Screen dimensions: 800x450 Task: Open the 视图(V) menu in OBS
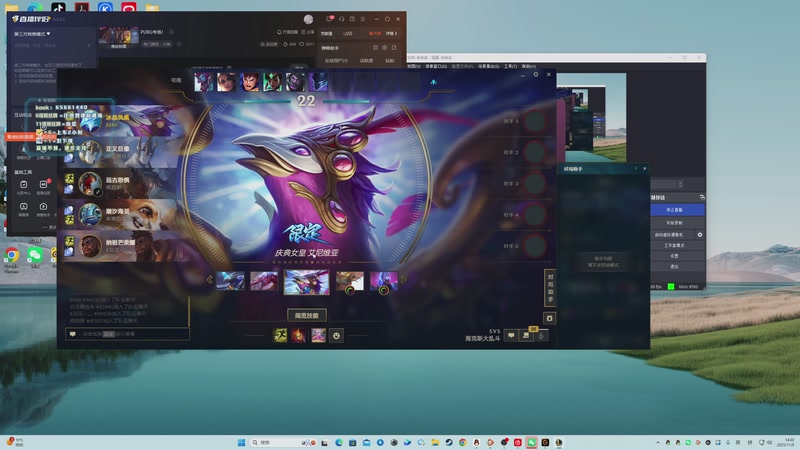tap(414, 66)
